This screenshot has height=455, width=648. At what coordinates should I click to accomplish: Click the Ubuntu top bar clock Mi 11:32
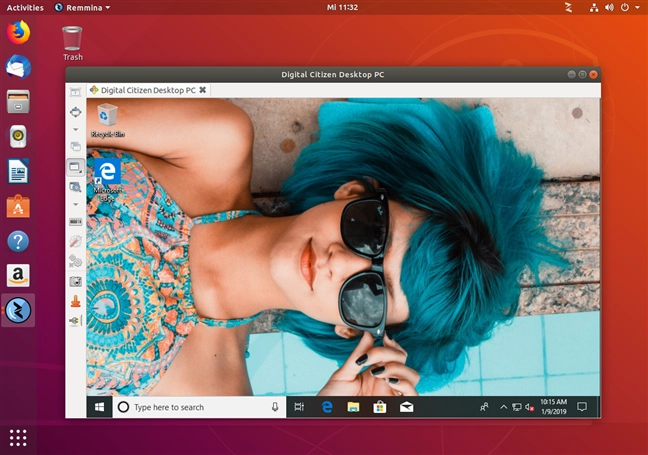[342, 7]
